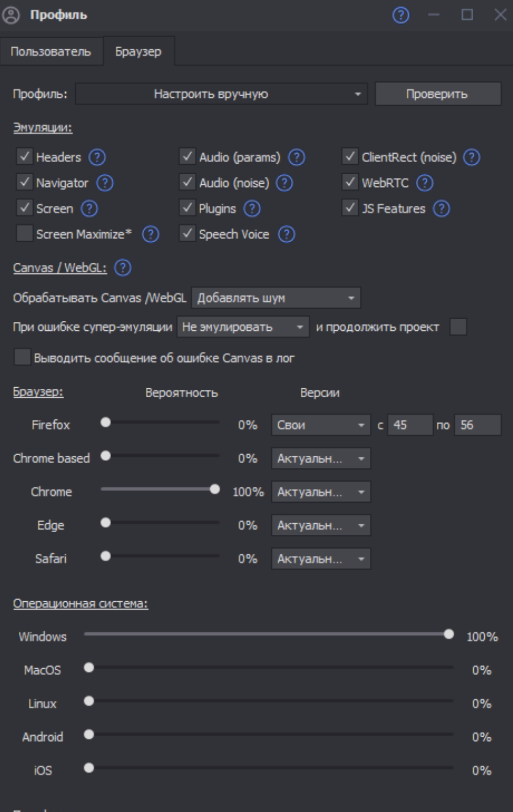This screenshot has width=513, height=812.
Task: Switch to the Пользователь tab
Action: click(51, 52)
